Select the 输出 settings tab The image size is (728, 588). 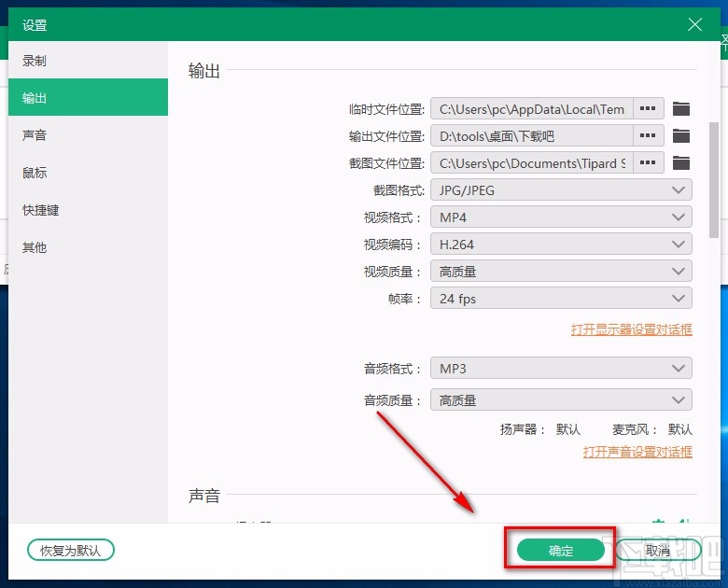click(89, 98)
